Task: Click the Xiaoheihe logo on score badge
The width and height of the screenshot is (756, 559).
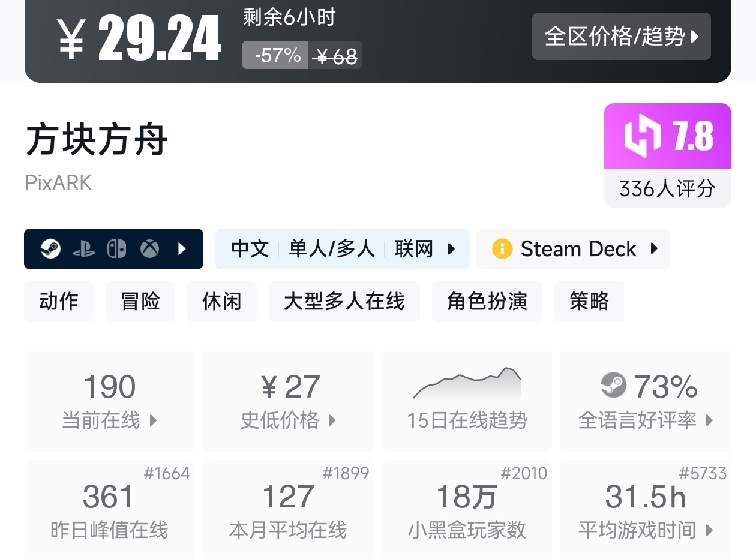Action: tap(642, 136)
